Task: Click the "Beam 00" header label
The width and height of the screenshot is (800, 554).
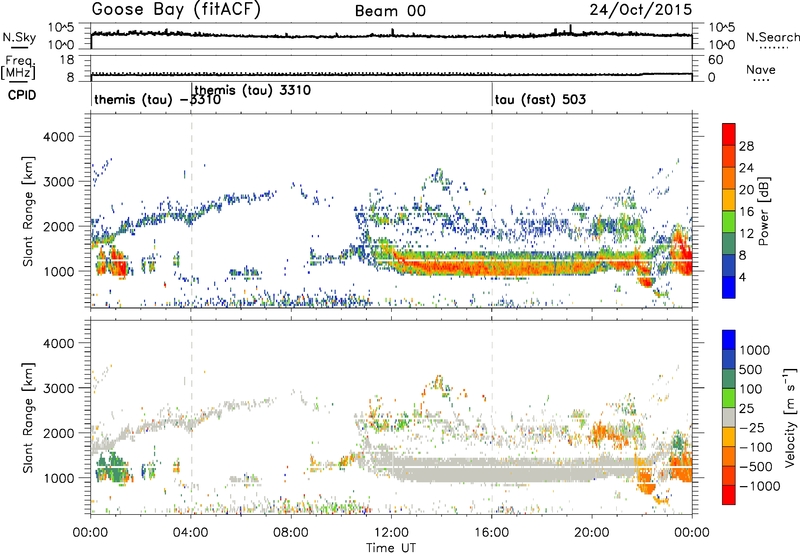Action: [x=390, y=11]
